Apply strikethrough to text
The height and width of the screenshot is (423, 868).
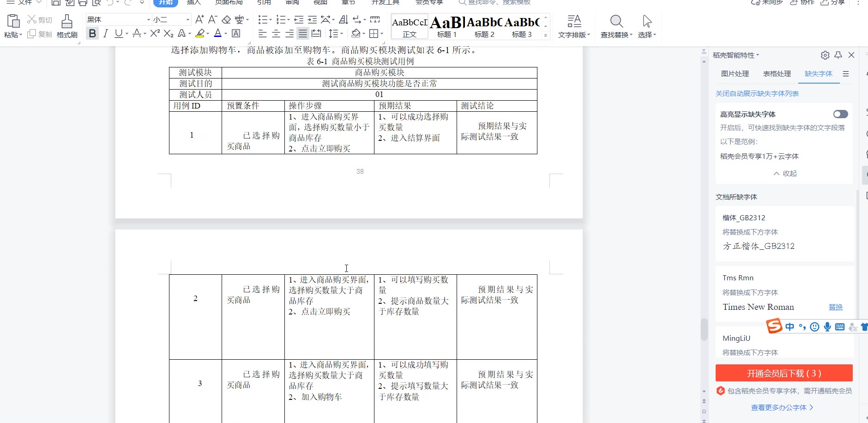pyautogui.click(x=137, y=33)
